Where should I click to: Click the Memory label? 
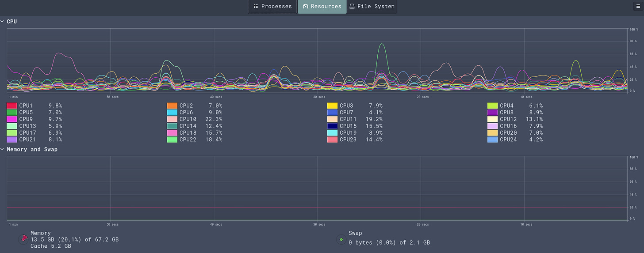click(41, 233)
